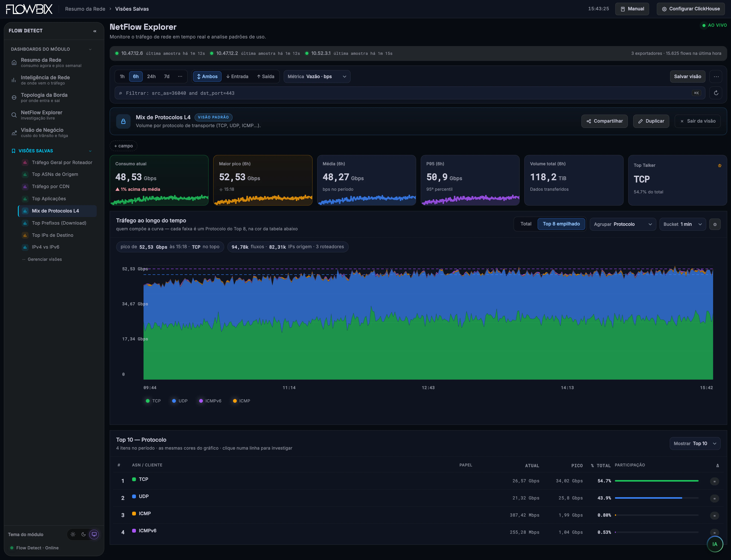Click Top IPs de Destino chart icon
This screenshot has width=731, height=560.
(x=25, y=235)
